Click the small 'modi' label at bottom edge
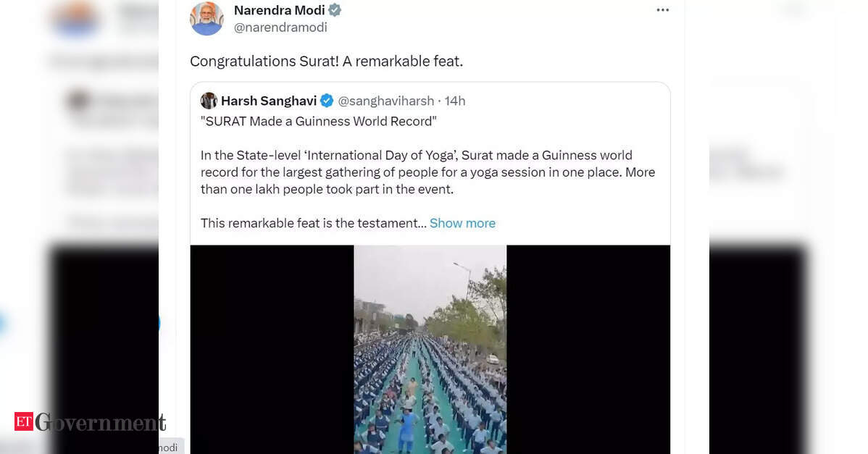 [167, 447]
